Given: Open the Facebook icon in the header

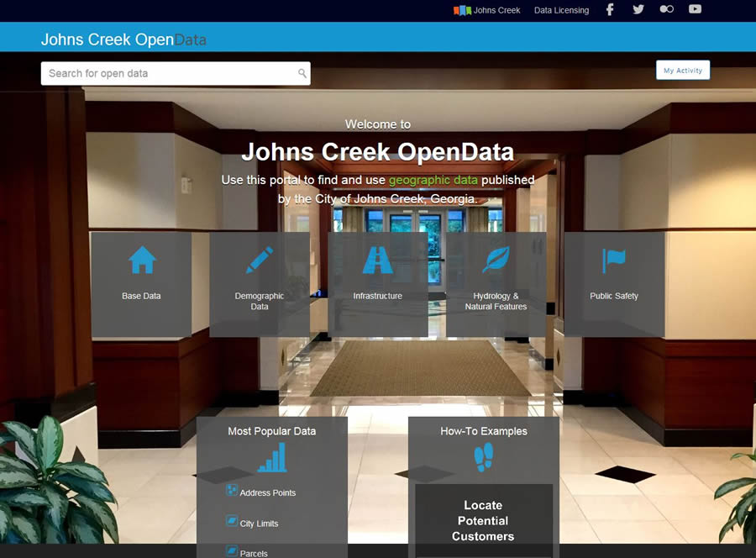Looking at the screenshot, I should click(x=609, y=9).
